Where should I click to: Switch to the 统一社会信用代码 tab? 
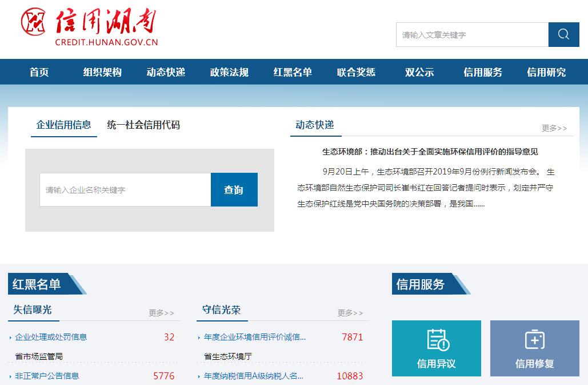(x=143, y=125)
